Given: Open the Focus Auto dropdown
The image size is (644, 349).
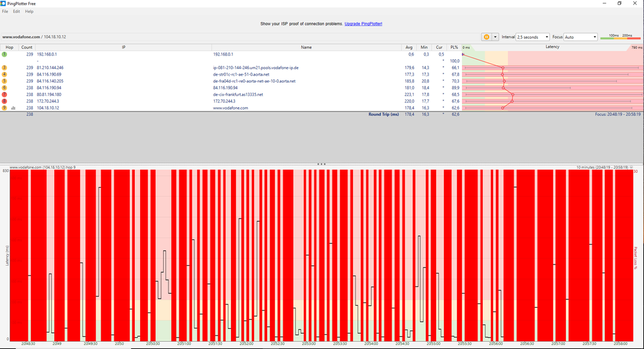Looking at the screenshot, I should point(580,37).
